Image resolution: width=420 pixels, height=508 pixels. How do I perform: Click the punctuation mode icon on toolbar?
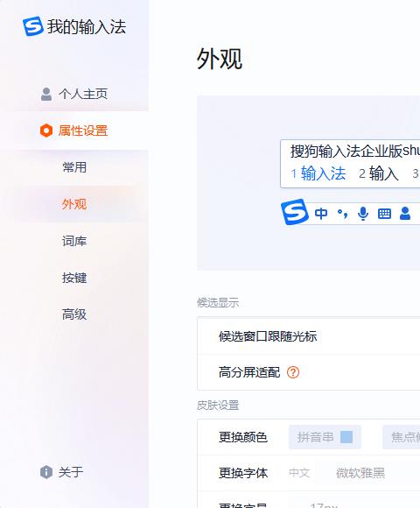tap(342, 214)
